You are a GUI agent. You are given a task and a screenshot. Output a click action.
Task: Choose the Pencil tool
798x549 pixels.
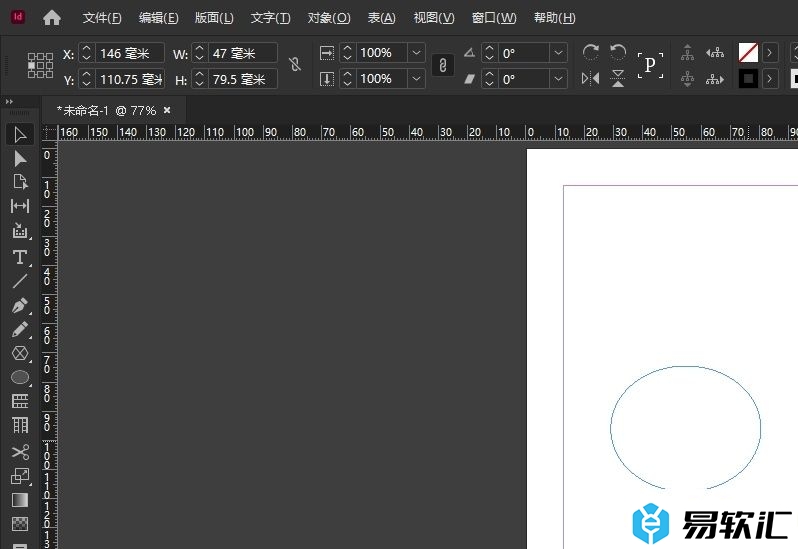pyautogui.click(x=20, y=330)
